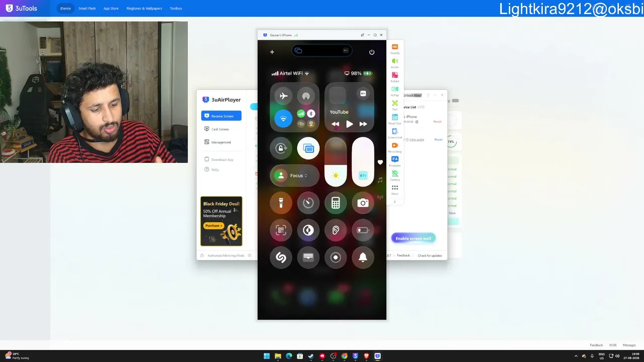Toggle the Silent Mode bell
The image size is (644, 362).
pyautogui.click(x=363, y=257)
